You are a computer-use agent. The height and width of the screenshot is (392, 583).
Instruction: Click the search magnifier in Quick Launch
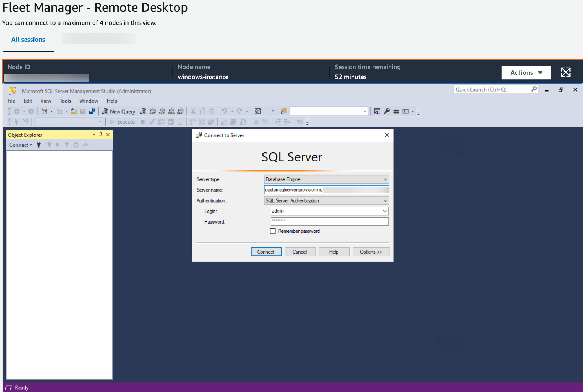(534, 89)
